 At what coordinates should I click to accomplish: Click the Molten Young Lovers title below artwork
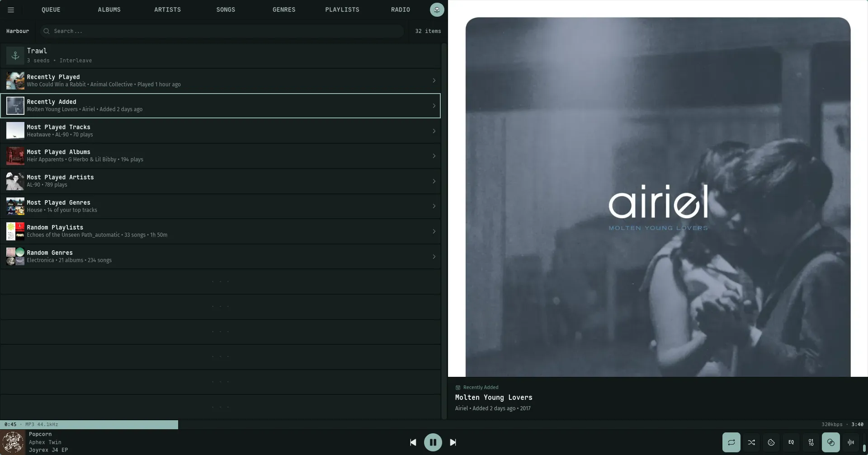point(494,398)
